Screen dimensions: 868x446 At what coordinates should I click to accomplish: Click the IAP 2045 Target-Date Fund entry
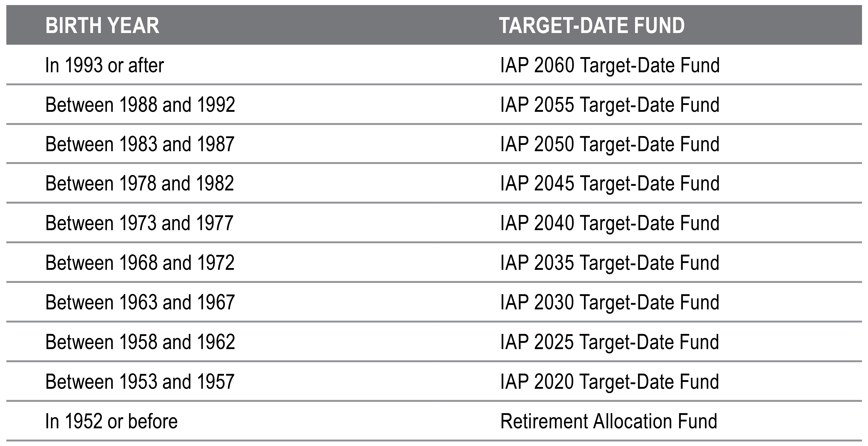(x=610, y=183)
